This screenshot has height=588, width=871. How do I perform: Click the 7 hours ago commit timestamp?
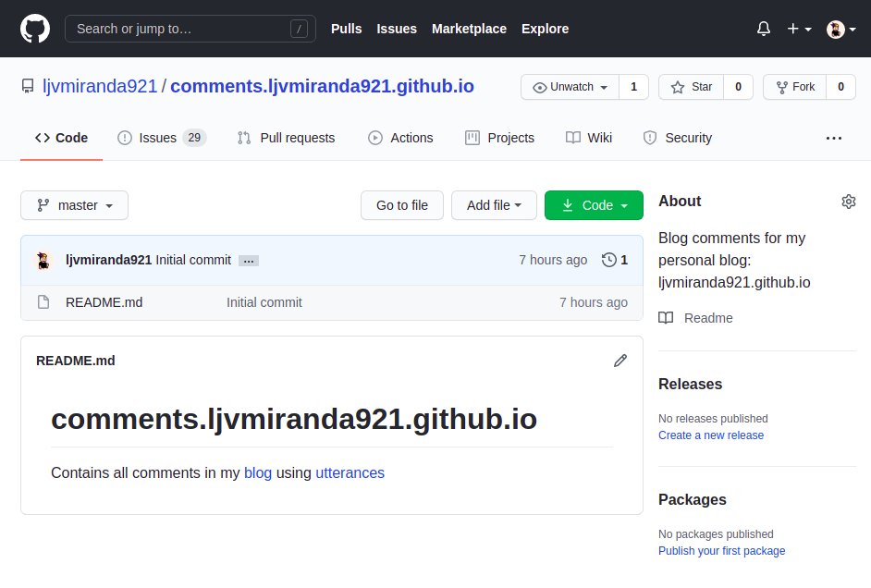tap(553, 260)
